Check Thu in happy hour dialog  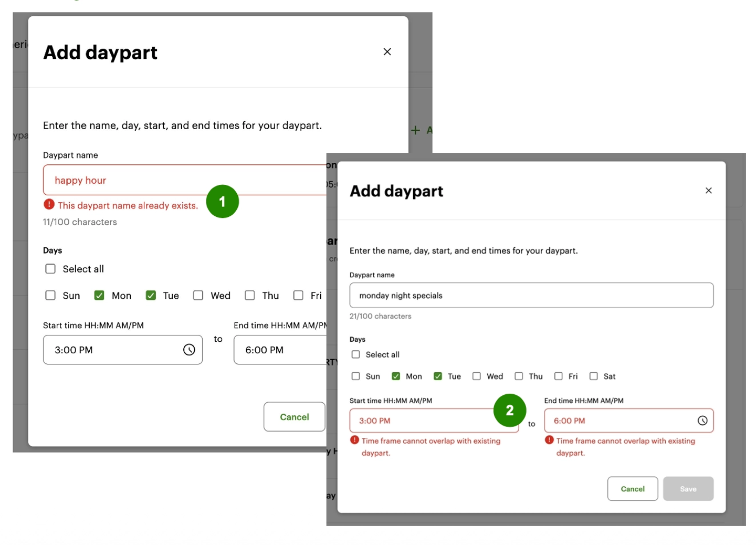(250, 296)
